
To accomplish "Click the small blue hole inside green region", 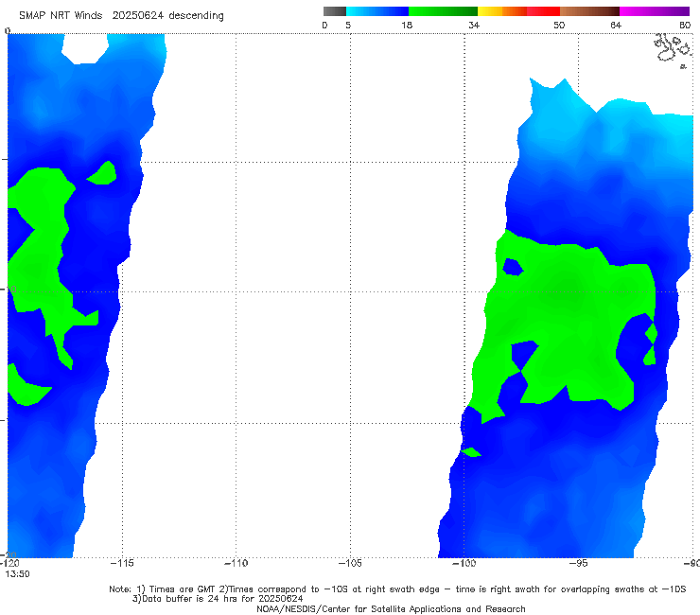I will (513, 267).
